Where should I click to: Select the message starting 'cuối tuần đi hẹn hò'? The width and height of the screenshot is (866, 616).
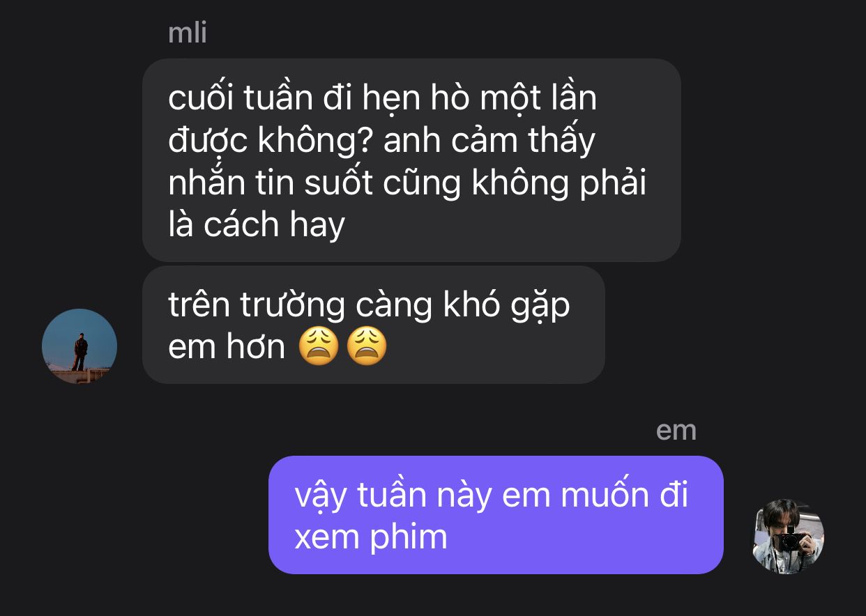click(411, 160)
